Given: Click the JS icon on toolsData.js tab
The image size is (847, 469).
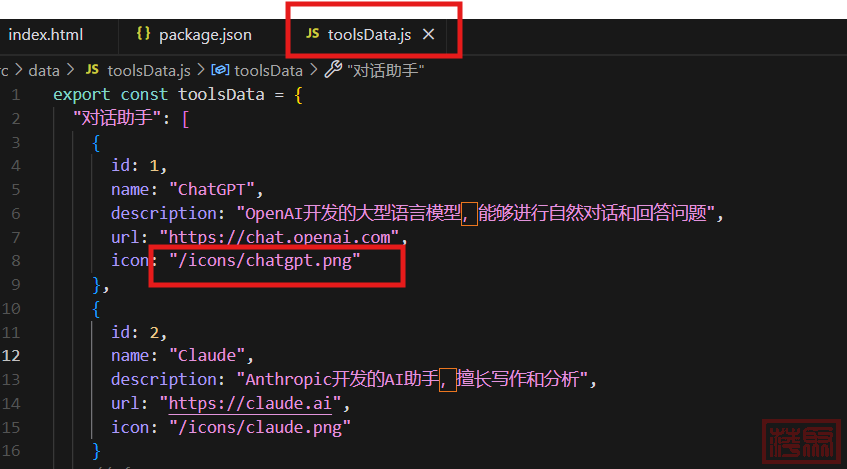Looking at the screenshot, I should [312, 34].
